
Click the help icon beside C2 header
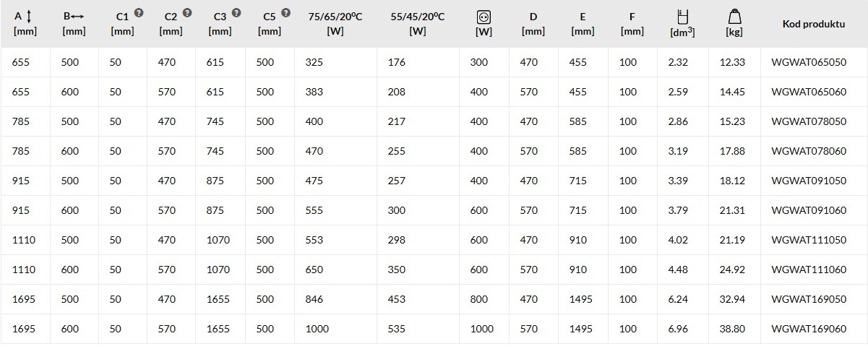[188, 13]
